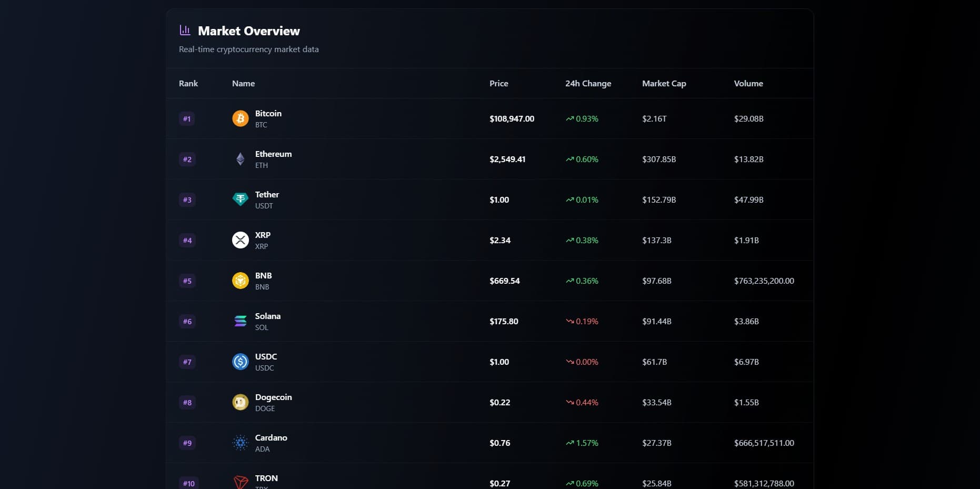Select the Dogecoin table row
The height and width of the screenshot is (489, 980).
[489, 402]
